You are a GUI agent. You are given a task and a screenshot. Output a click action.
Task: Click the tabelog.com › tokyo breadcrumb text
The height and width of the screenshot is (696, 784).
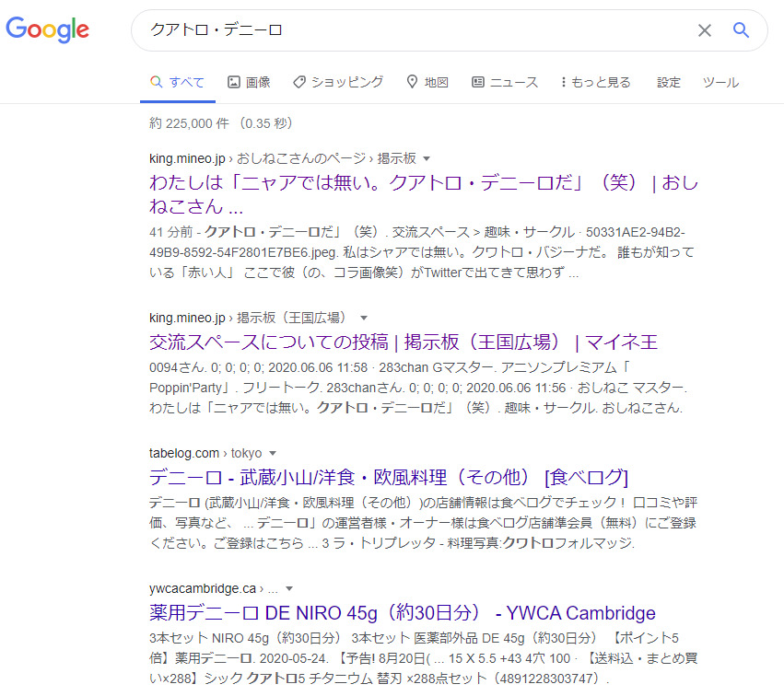point(205,453)
